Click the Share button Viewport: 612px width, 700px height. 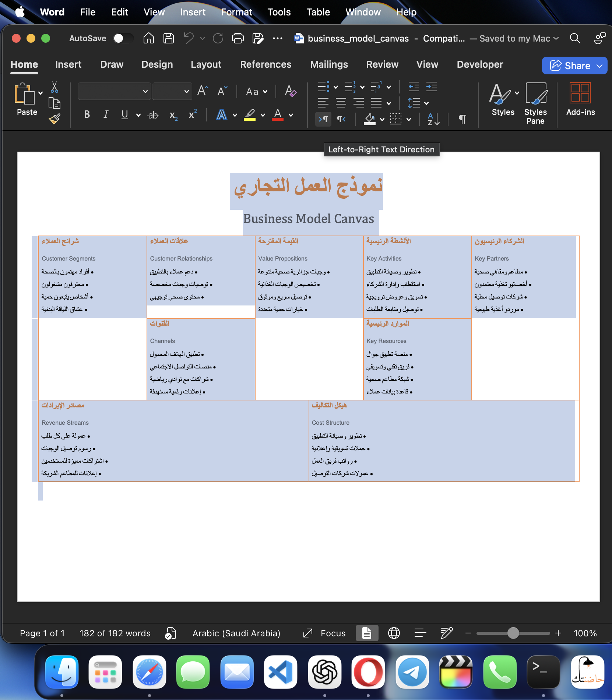pyautogui.click(x=570, y=66)
